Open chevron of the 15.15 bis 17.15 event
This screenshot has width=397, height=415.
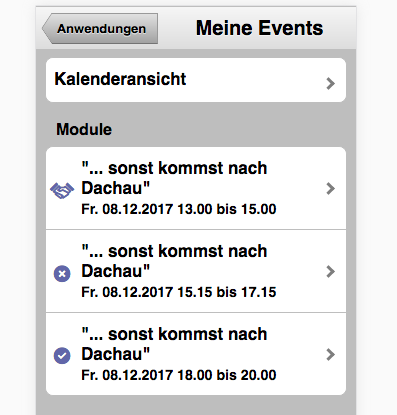330,271
